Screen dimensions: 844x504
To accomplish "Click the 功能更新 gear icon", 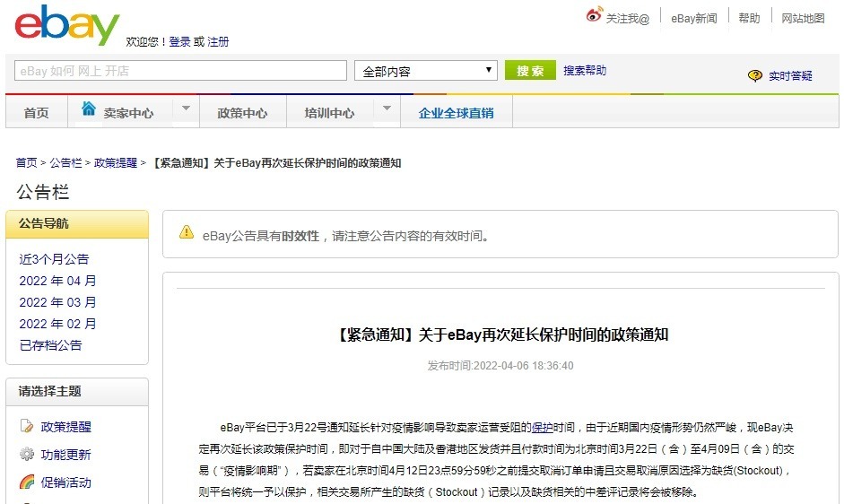I will (x=27, y=455).
